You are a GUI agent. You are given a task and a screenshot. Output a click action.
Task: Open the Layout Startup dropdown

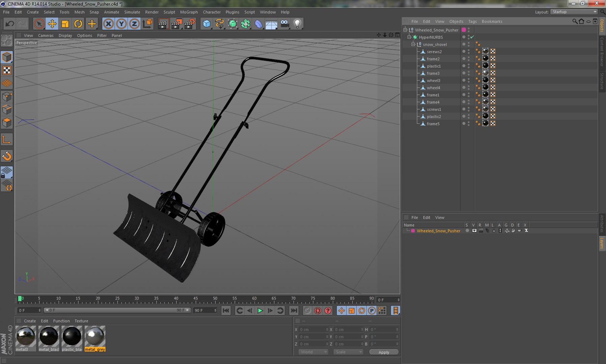tap(574, 12)
